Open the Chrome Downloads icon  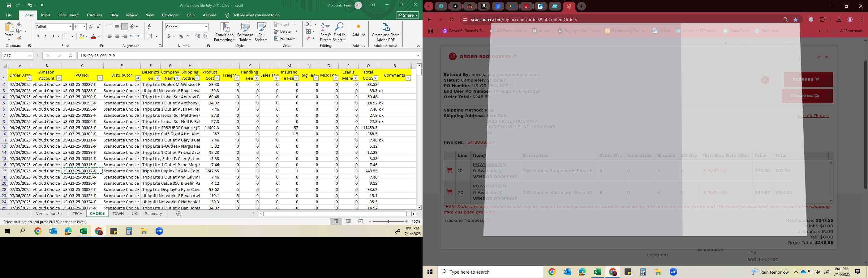(839, 19)
